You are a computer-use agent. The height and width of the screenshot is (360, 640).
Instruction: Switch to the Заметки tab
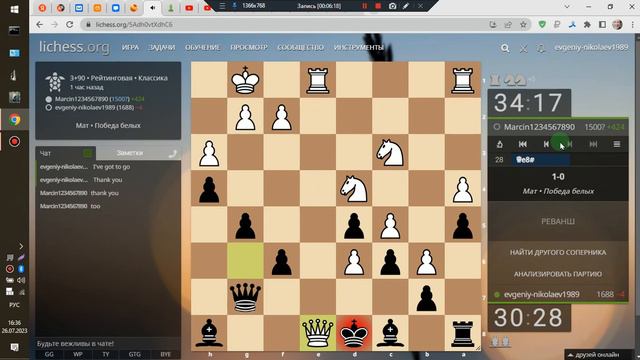pyautogui.click(x=130, y=153)
